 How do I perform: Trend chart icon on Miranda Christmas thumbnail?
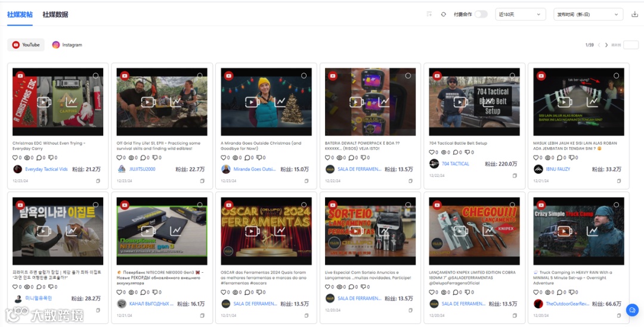(x=280, y=102)
